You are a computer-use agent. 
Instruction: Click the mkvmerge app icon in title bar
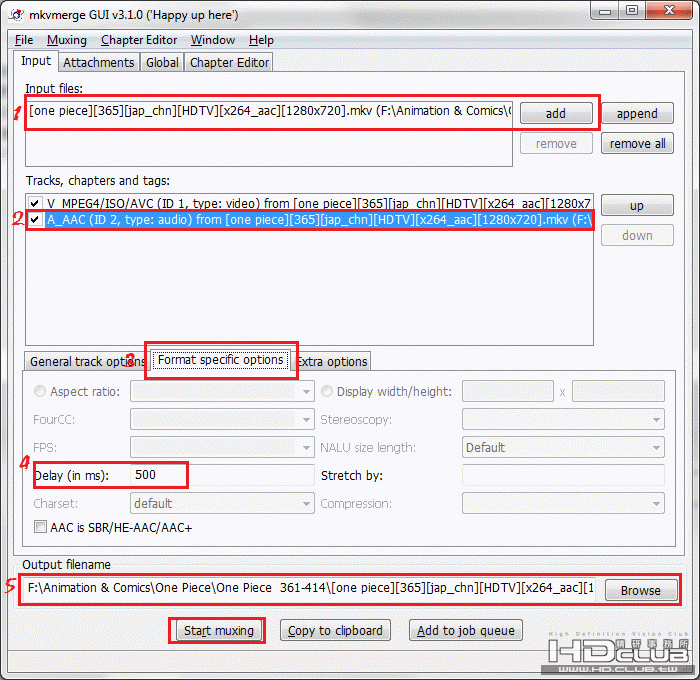pos(17,15)
